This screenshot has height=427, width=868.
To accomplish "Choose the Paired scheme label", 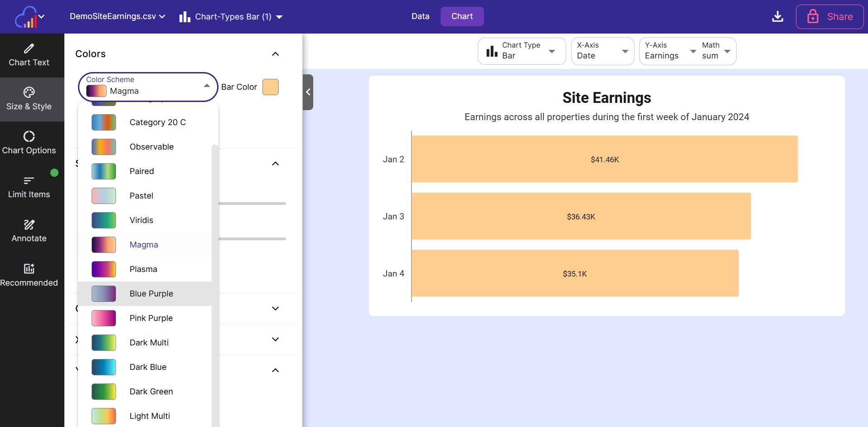I will [x=142, y=171].
